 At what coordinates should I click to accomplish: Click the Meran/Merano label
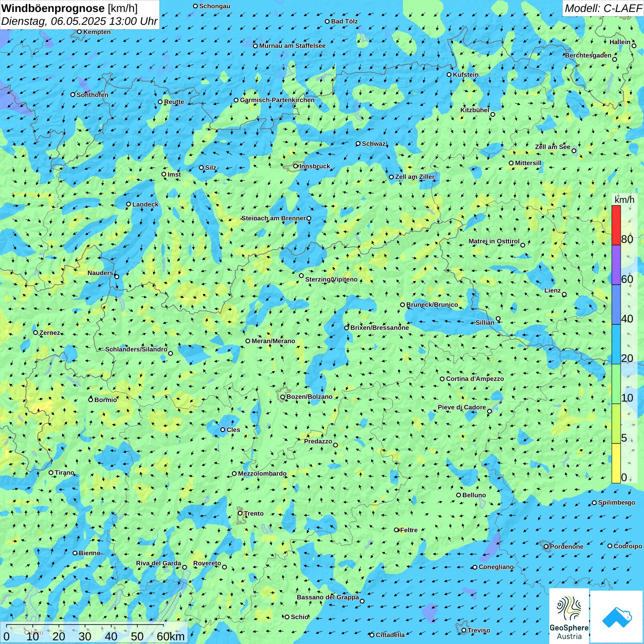(273, 341)
